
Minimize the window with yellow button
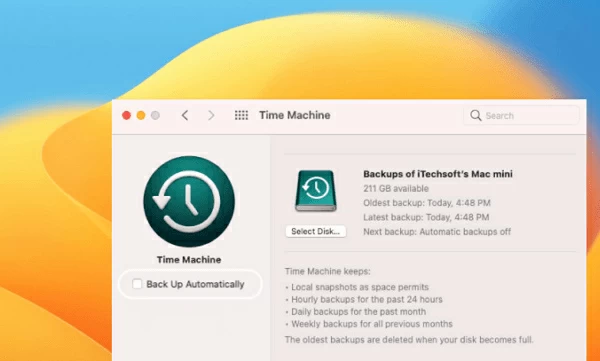(141, 115)
